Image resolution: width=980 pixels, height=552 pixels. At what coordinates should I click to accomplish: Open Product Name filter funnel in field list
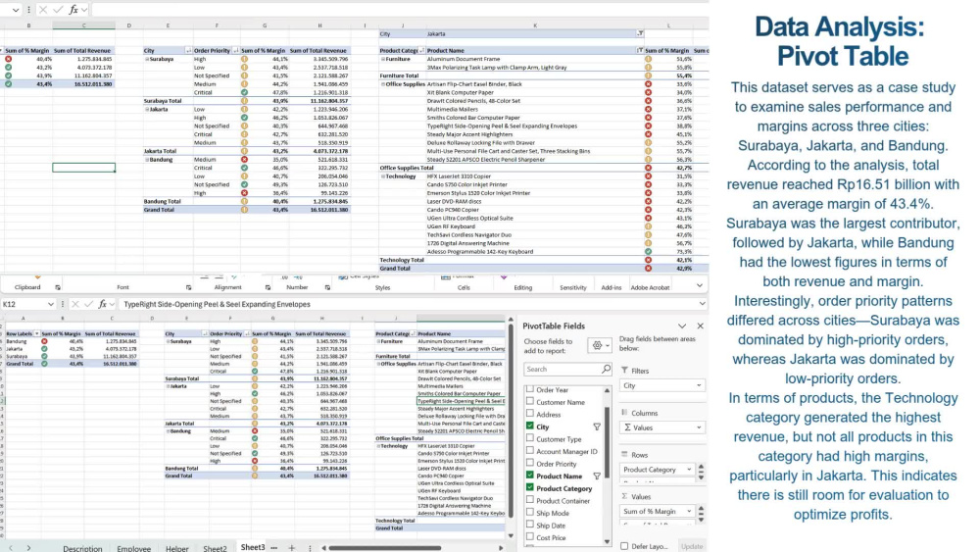597,477
